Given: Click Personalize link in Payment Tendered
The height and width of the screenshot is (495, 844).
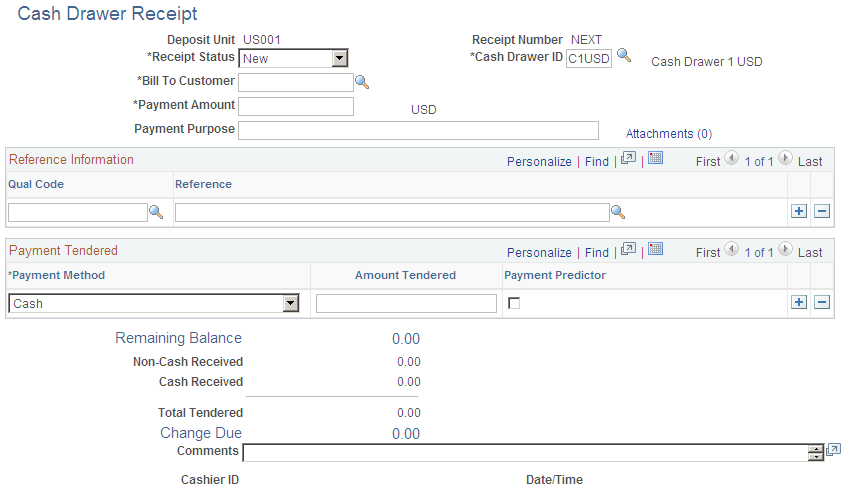Looking at the screenshot, I should click(539, 253).
